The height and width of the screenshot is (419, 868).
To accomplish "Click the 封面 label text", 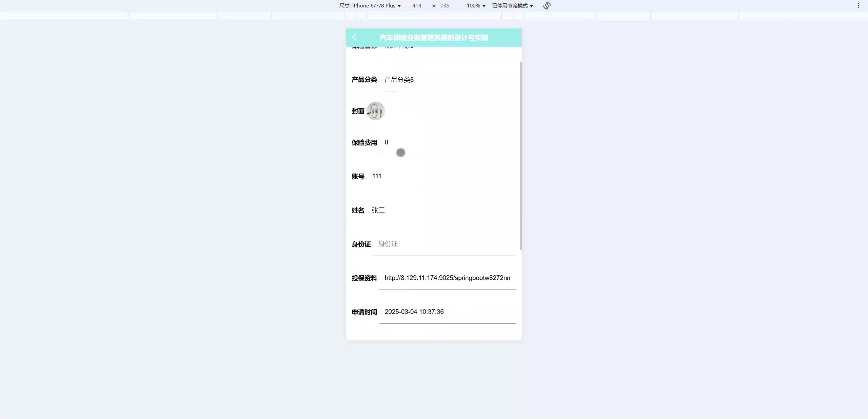I will tap(358, 111).
